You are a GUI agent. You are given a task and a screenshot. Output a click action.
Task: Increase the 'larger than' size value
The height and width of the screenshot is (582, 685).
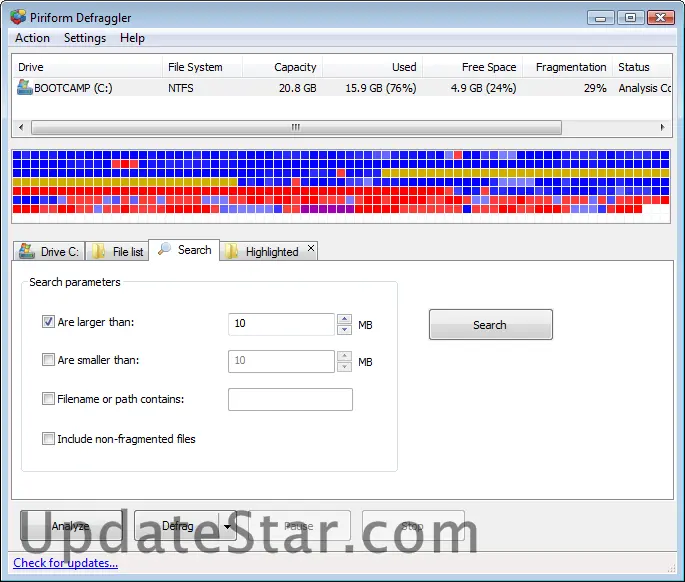coord(344,319)
